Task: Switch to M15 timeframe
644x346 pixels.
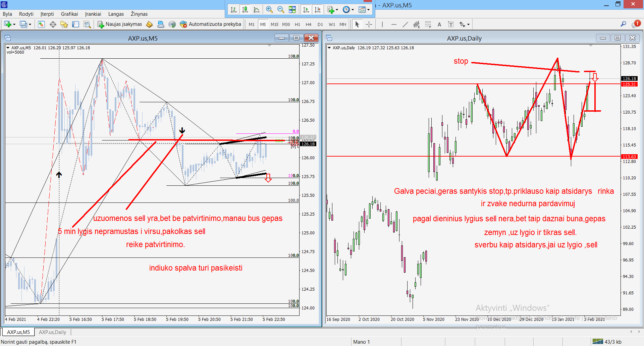Action: pos(274,24)
